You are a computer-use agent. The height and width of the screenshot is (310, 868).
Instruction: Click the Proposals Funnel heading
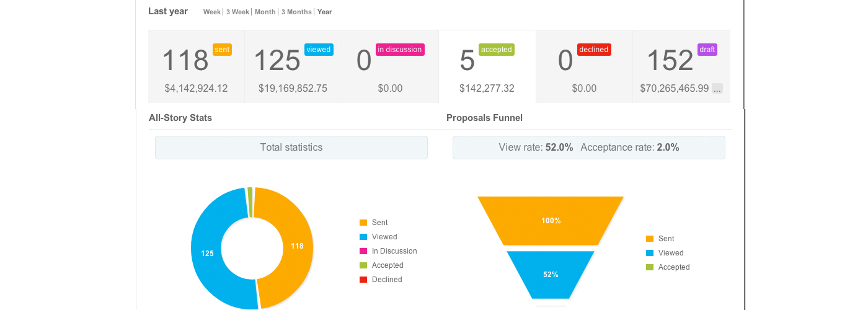click(484, 118)
